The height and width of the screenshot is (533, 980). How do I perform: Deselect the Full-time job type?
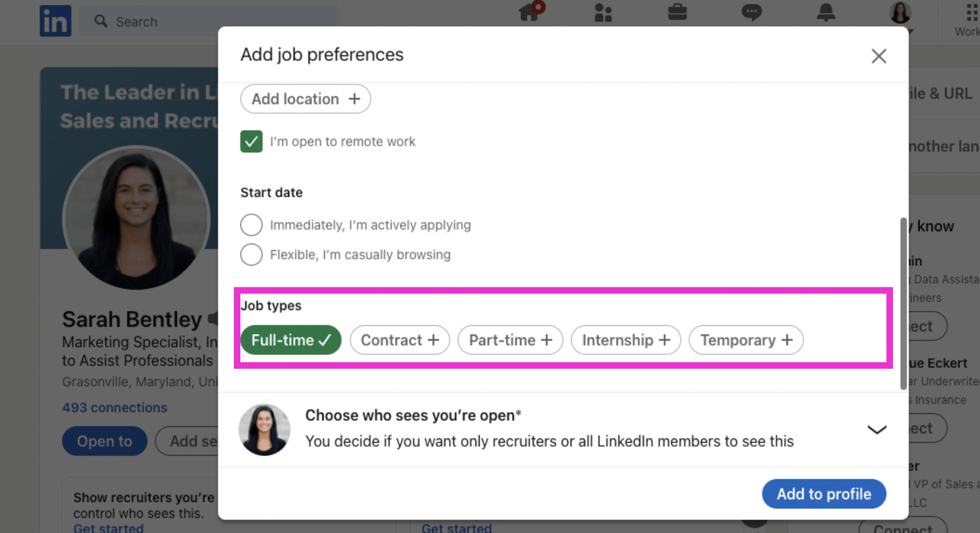291,340
